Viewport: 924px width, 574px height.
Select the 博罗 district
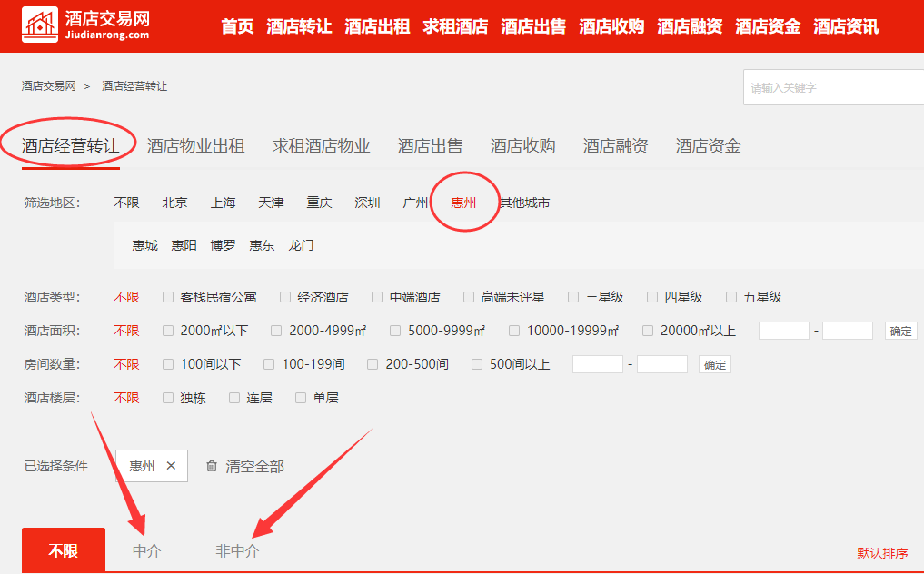click(223, 245)
